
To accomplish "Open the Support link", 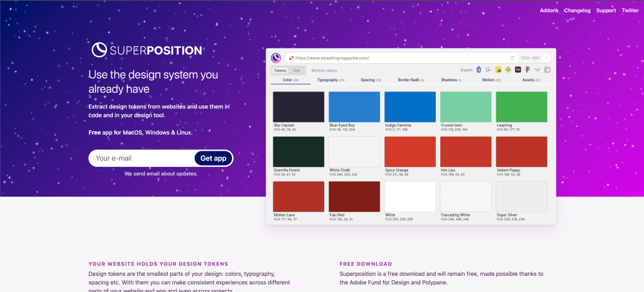I will tap(606, 11).
